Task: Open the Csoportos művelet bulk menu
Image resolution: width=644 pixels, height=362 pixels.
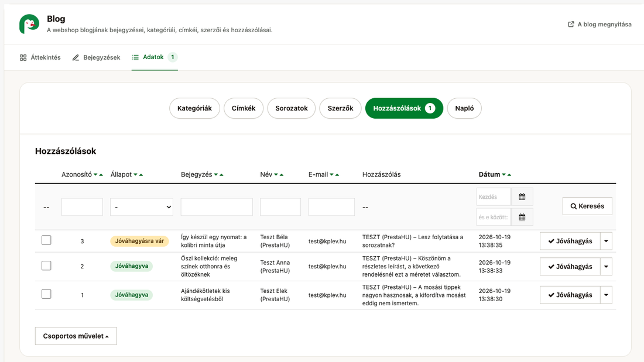Action: pyautogui.click(x=76, y=336)
